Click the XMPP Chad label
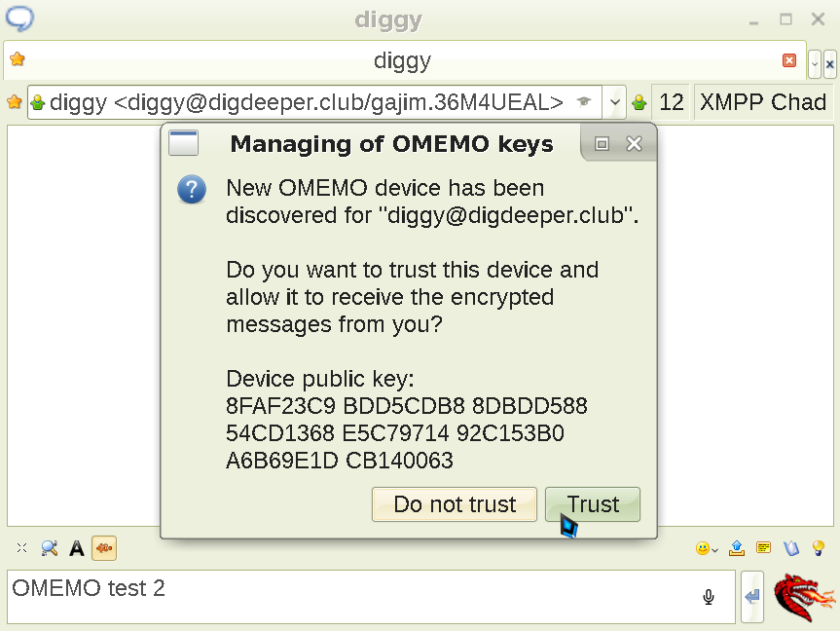The width and height of the screenshot is (840, 631). [764, 101]
